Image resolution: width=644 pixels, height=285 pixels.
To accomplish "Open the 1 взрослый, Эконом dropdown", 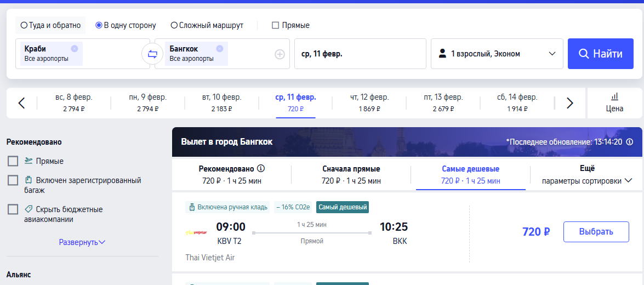I will point(497,54).
